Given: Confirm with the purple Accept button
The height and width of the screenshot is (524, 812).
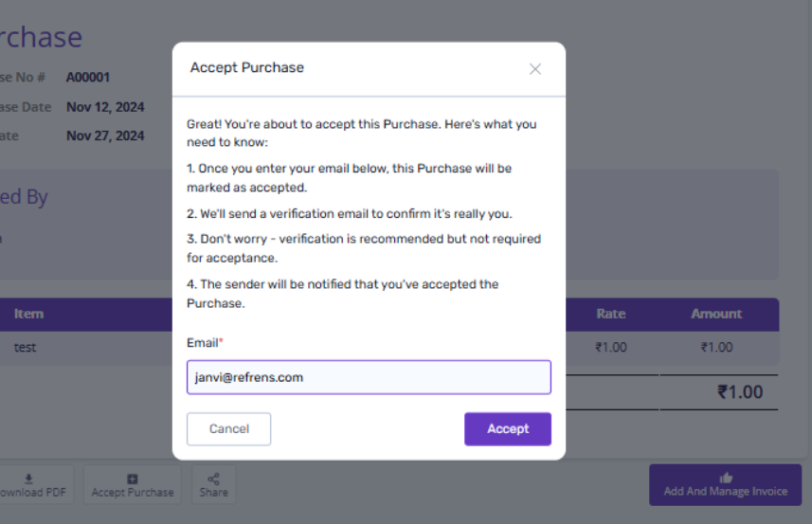Looking at the screenshot, I should point(508,428).
